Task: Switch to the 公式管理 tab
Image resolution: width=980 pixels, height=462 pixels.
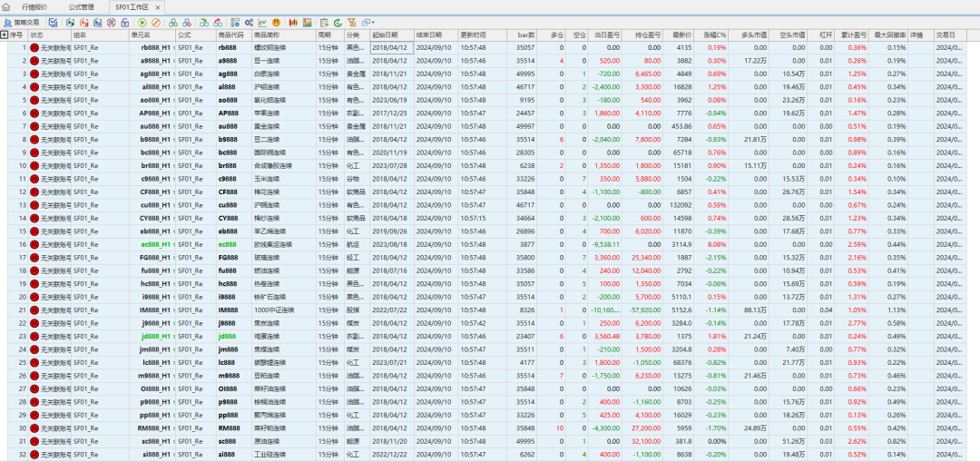Action: pyautogui.click(x=82, y=5)
